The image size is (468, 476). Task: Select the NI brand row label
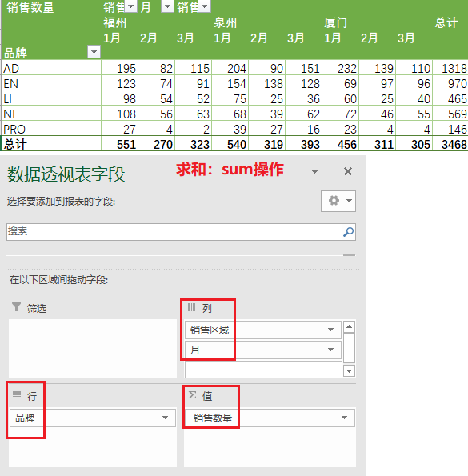coord(51,114)
